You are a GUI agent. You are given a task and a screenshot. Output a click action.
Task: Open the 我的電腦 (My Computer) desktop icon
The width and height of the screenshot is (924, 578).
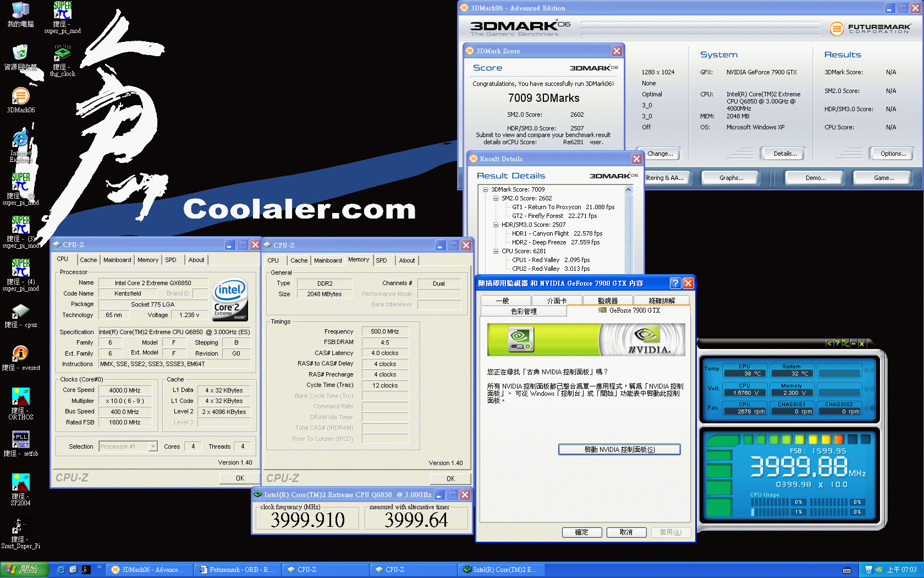coord(20,15)
